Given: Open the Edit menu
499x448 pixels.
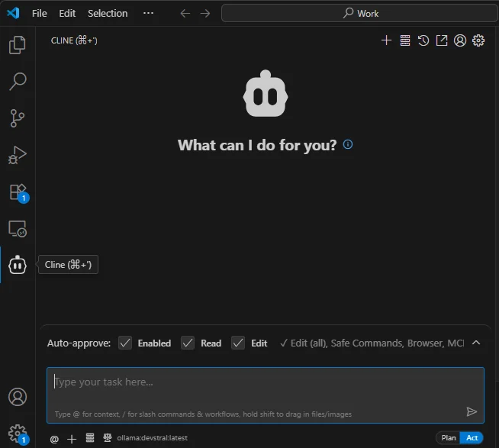Looking at the screenshot, I should 67,14.
